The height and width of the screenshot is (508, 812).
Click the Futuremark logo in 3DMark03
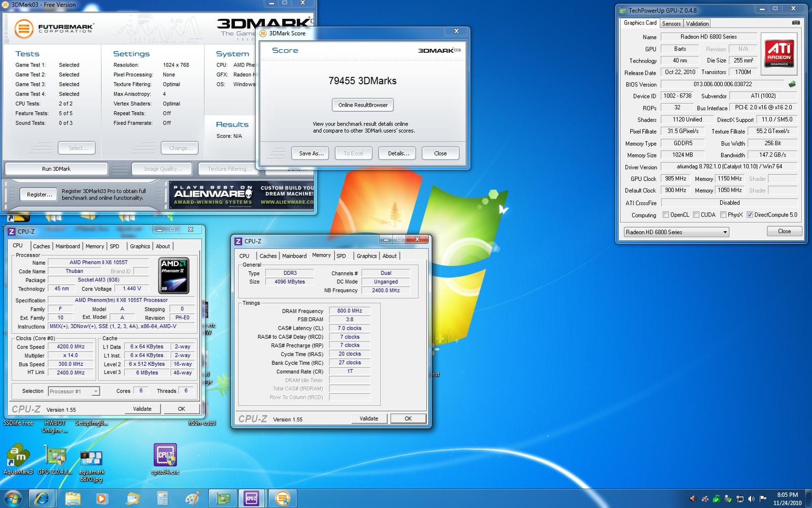click(54, 28)
